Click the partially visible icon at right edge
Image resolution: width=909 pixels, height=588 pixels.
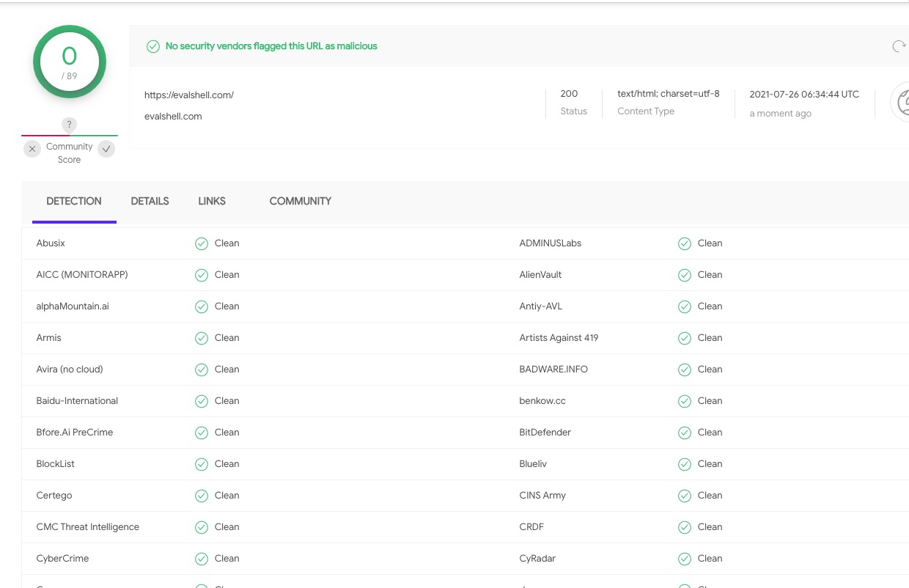pyautogui.click(x=901, y=103)
